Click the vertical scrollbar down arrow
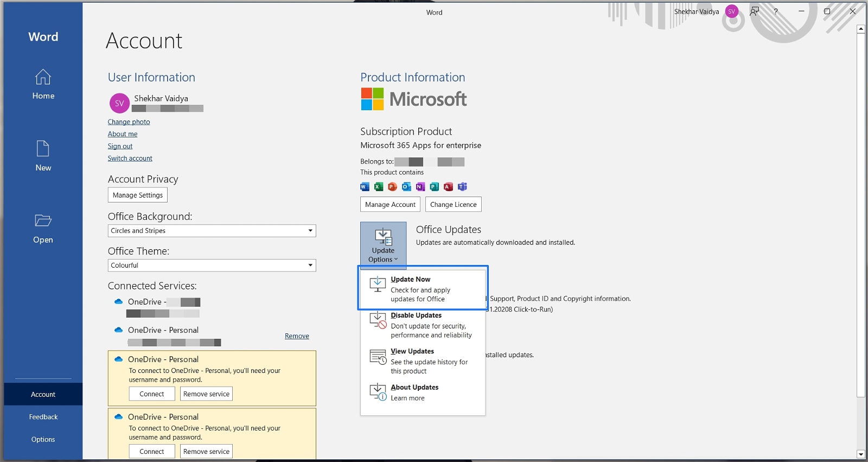This screenshot has height=462, width=868. click(x=861, y=454)
